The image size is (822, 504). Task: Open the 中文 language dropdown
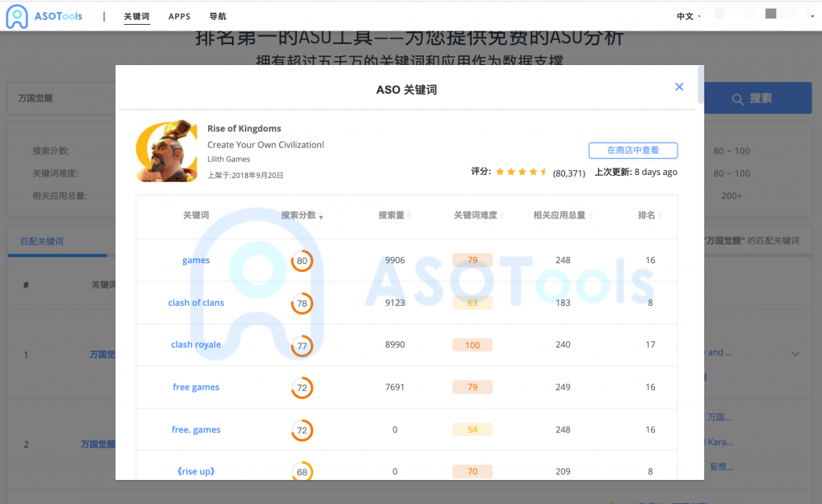(688, 16)
